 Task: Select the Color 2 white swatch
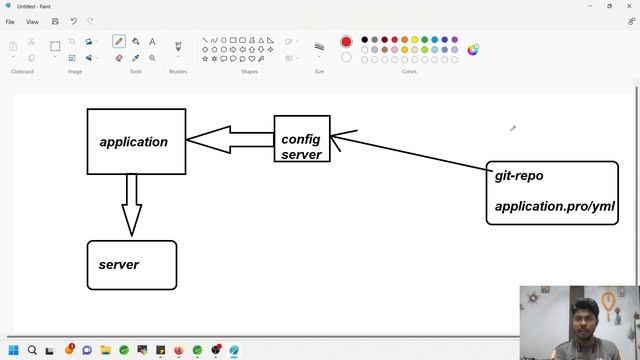pyautogui.click(x=346, y=58)
